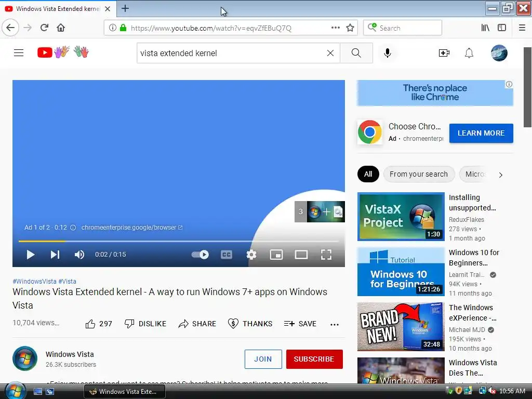The image size is (532, 399).
Task: Go to YouTube home via logo
Action: click(x=63, y=52)
